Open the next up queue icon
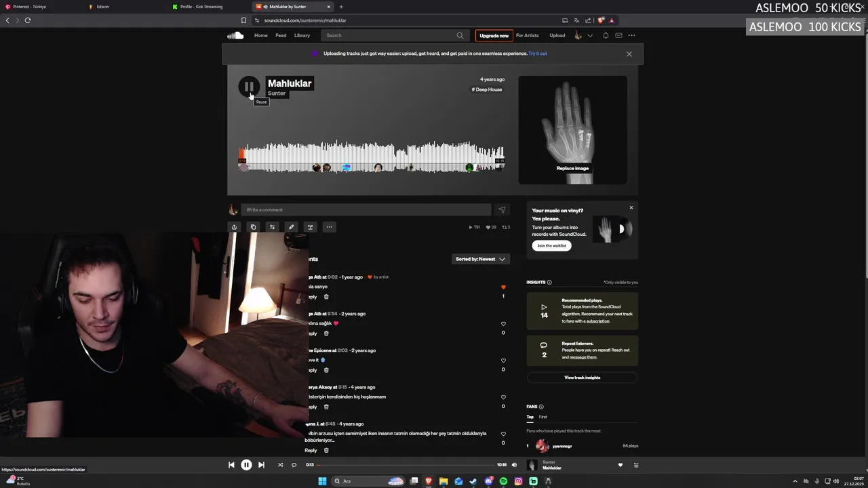 click(x=636, y=465)
